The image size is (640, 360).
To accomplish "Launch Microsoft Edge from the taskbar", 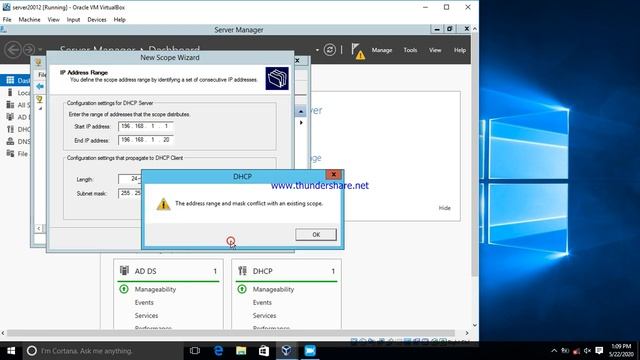I will 219,351.
